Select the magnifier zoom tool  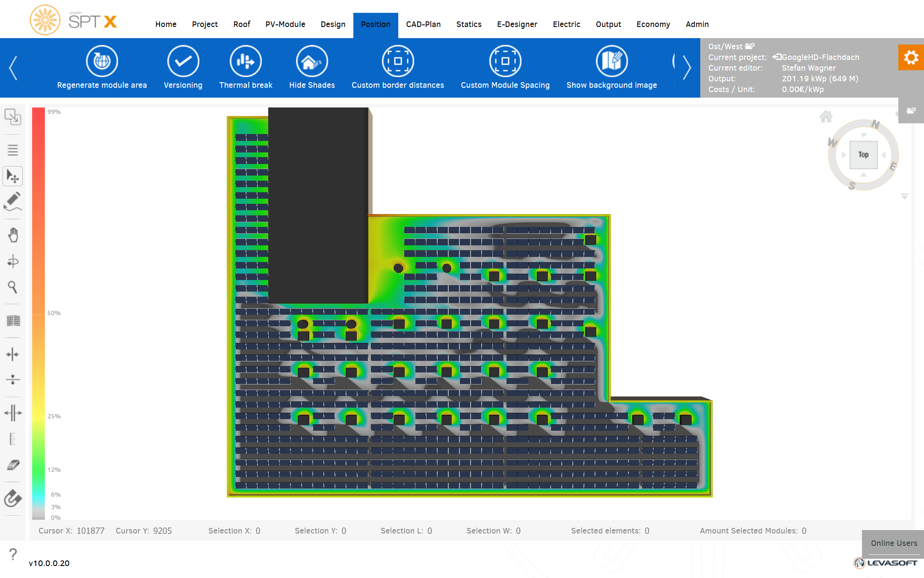click(x=13, y=287)
